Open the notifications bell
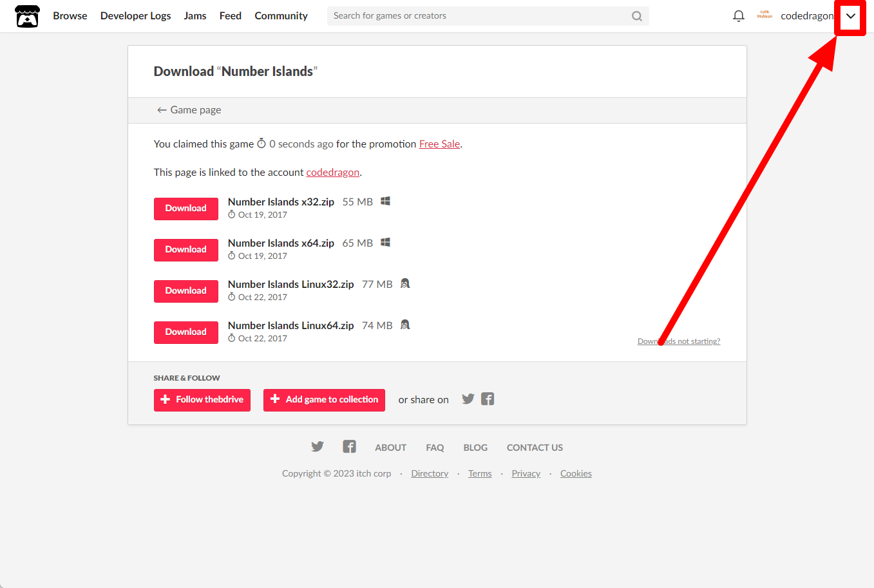The image size is (874, 588). click(x=739, y=16)
